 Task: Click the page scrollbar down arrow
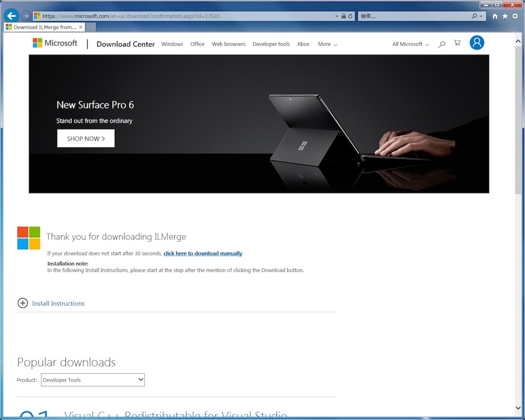(518, 408)
